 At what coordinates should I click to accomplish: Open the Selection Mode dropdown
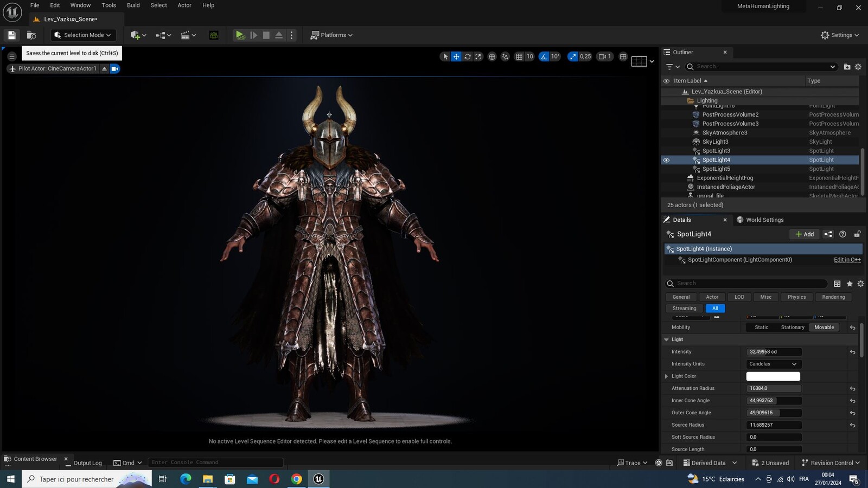84,35
